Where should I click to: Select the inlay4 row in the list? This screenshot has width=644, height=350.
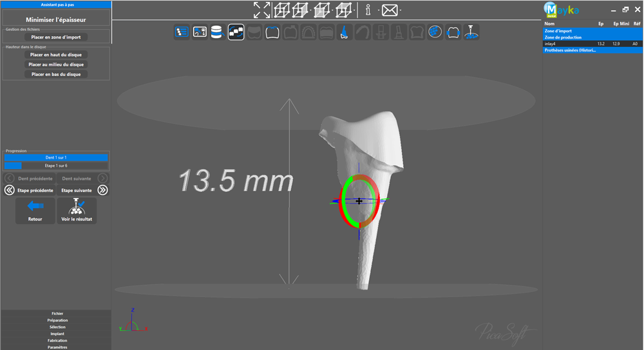click(592, 44)
